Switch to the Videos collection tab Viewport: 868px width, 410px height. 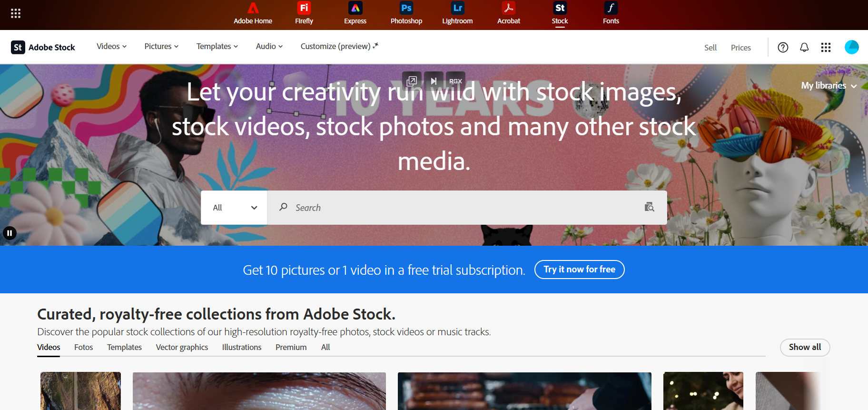(x=49, y=348)
